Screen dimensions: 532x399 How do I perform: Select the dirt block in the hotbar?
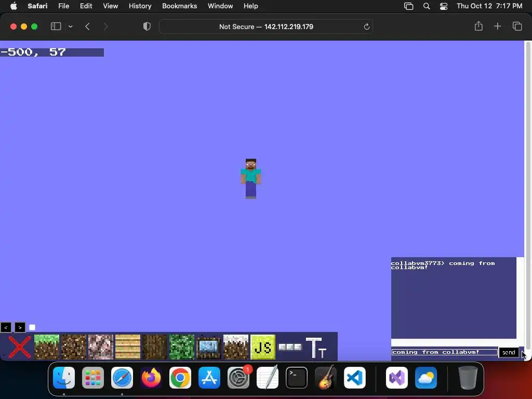pos(74,347)
